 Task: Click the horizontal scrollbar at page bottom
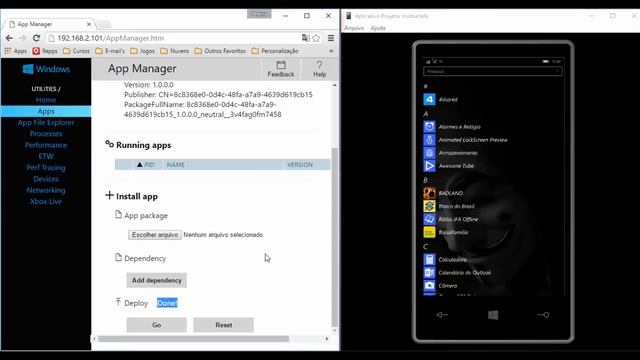tap(193, 339)
